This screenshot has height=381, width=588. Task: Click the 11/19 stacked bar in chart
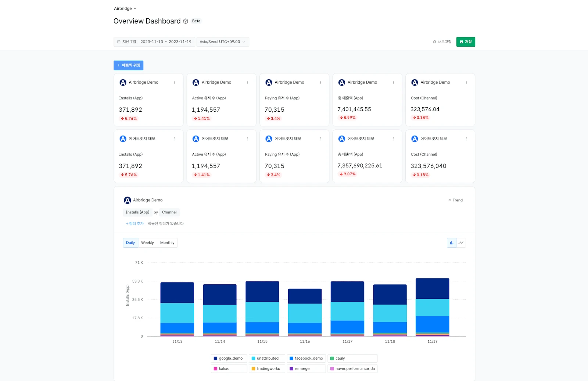click(x=432, y=307)
